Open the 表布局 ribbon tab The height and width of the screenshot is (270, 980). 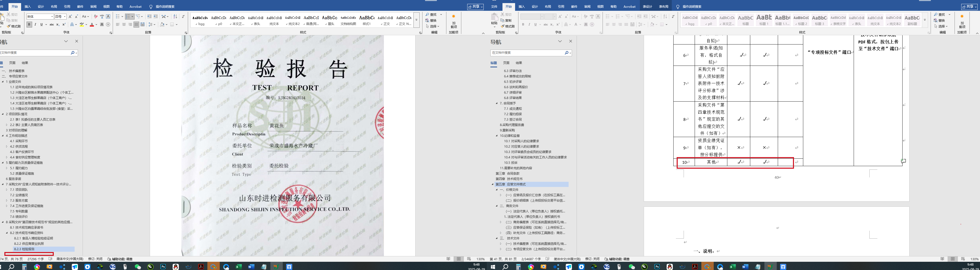[x=664, y=6]
